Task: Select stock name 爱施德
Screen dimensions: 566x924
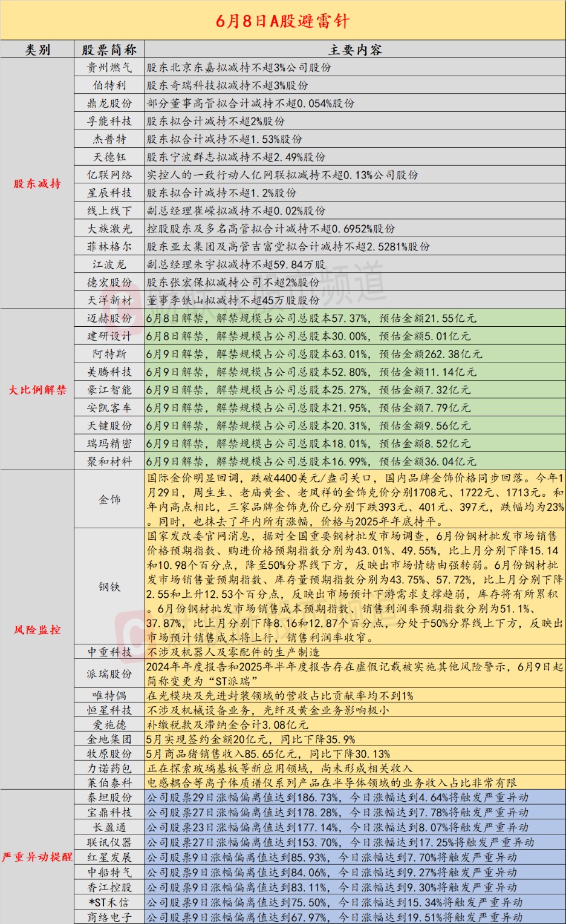Action: click(x=109, y=725)
